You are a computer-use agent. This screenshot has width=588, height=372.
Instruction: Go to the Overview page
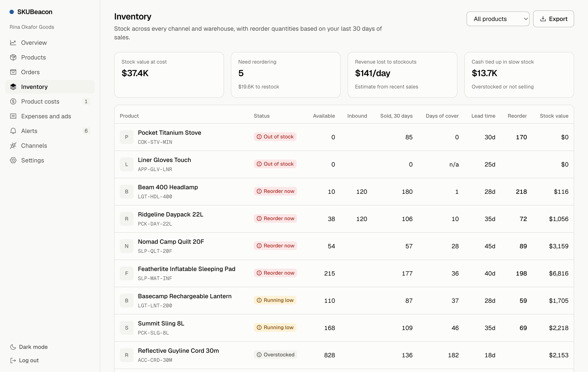coord(50,43)
